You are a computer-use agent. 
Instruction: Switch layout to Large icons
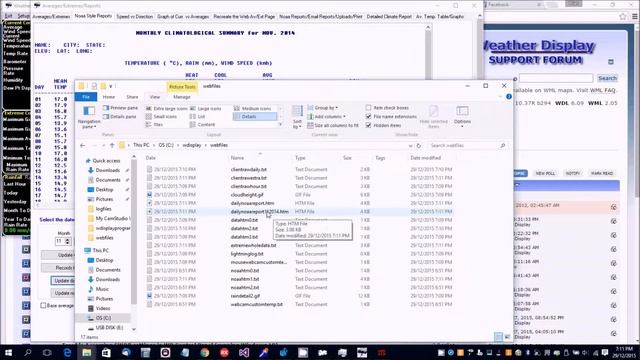206,109
